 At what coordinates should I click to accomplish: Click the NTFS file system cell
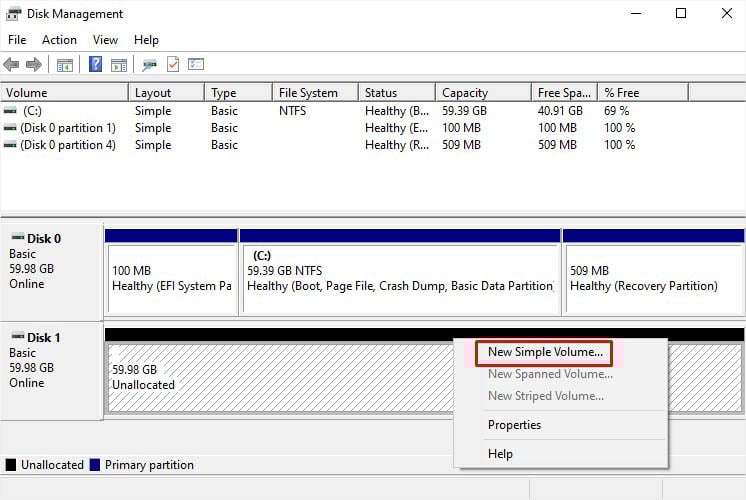coord(293,111)
